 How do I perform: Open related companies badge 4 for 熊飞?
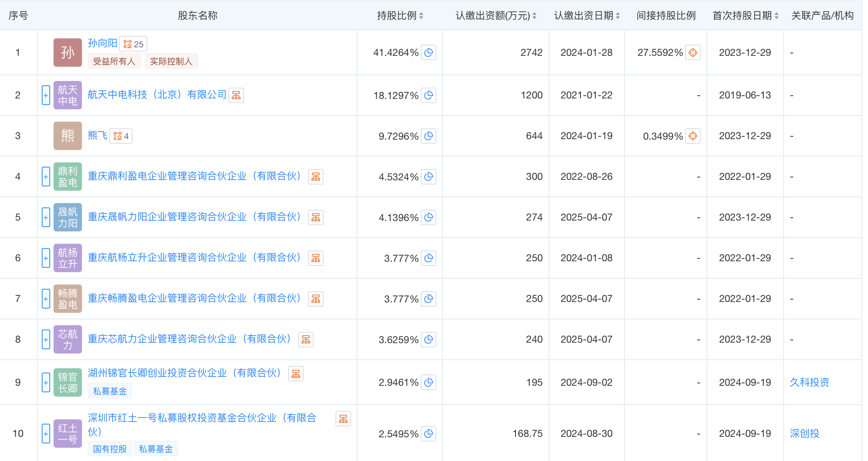point(121,136)
